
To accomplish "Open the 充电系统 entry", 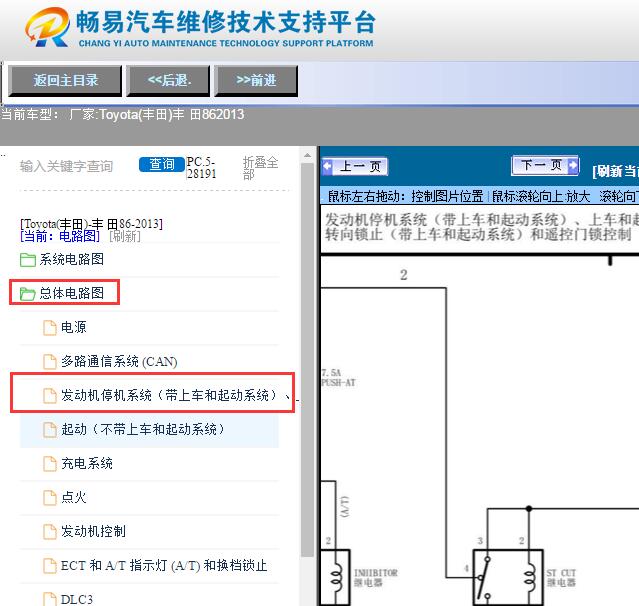I will [87, 463].
